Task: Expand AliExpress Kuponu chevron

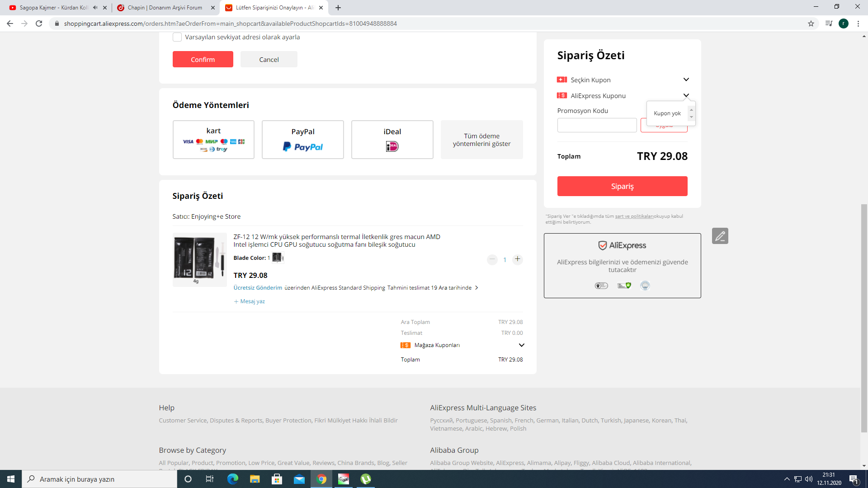Action: pyautogui.click(x=686, y=95)
